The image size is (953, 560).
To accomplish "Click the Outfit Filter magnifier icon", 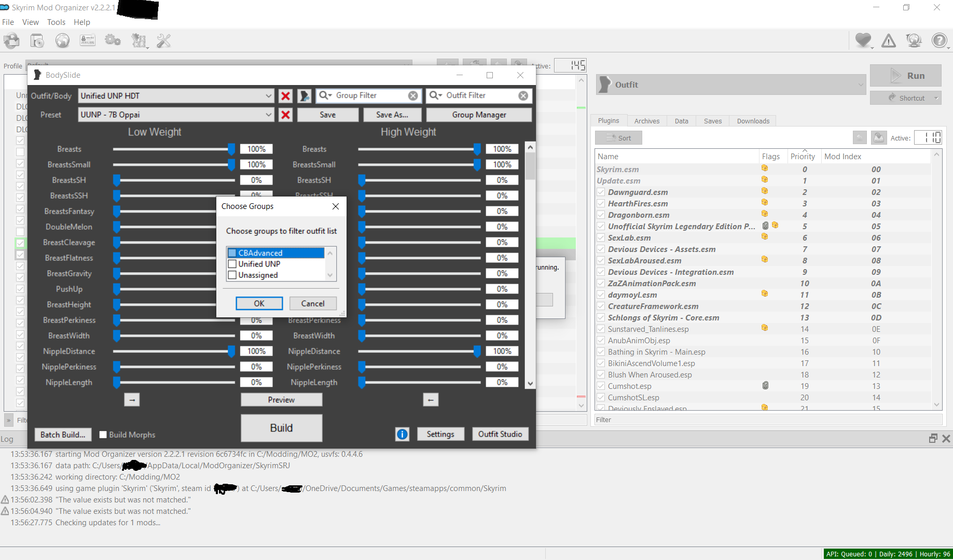I will [436, 95].
